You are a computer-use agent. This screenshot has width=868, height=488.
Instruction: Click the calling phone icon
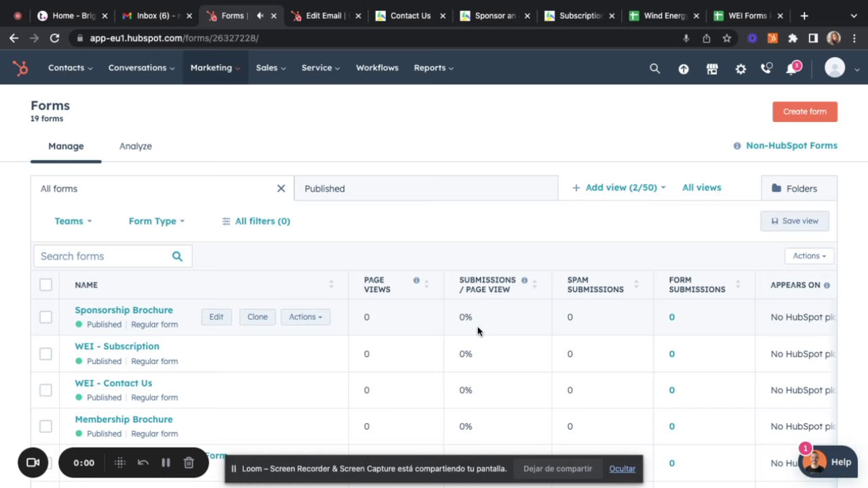pos(766,68)
